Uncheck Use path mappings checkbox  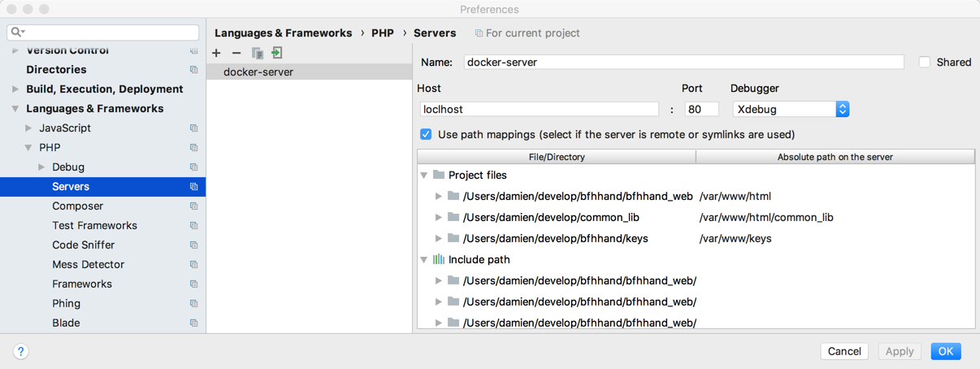pyautogui.click(x=426, y=134)
